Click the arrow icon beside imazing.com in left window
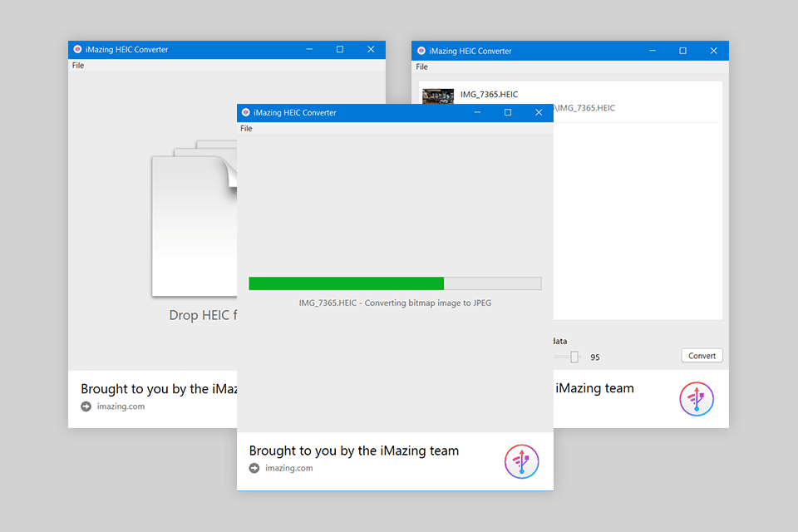The height and width of the screenshot is (532, 798). click(86, 406)
